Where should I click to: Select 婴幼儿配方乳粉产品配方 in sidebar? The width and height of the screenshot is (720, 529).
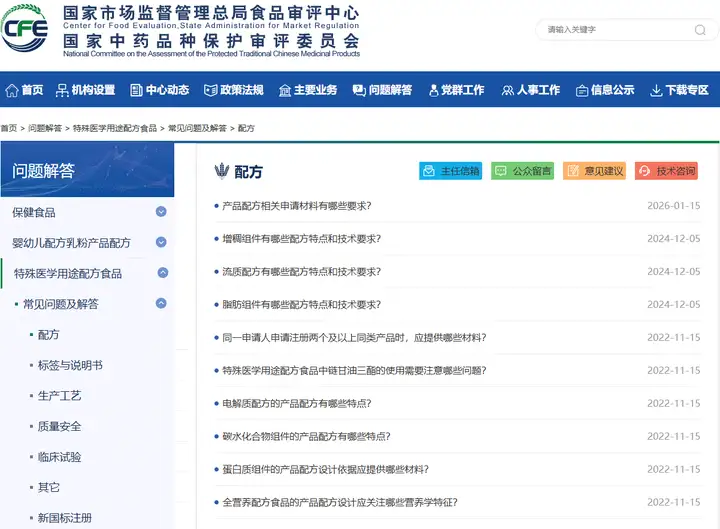click(x=71, y=243)
